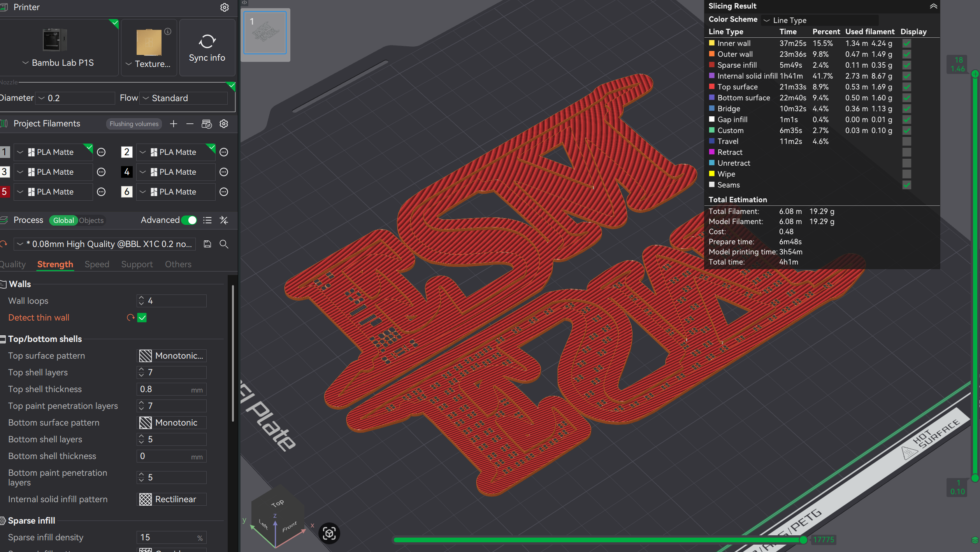The height and width of the screenshot is (552, 980).
Task: Collapse the Slicing Result panel
Action: click(x=933, y=6)
